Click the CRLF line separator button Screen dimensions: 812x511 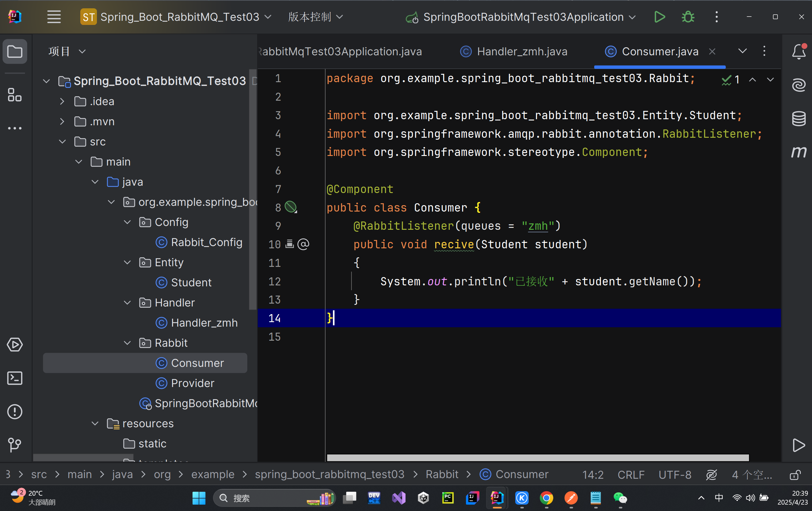(x=631, y=475)
